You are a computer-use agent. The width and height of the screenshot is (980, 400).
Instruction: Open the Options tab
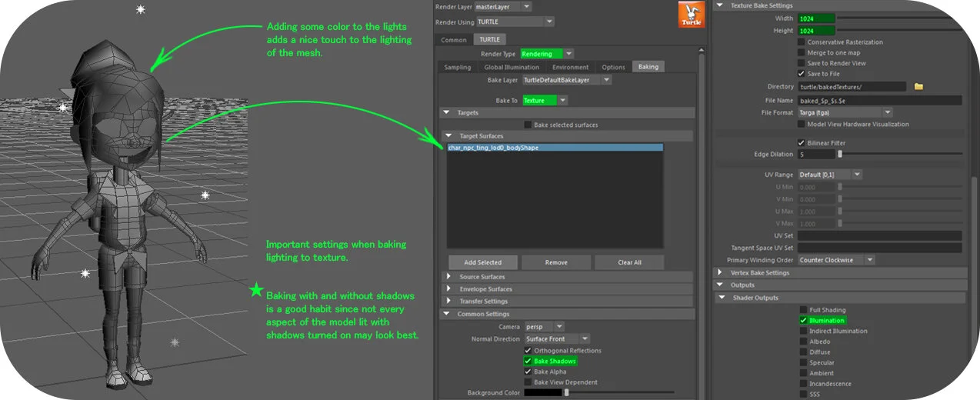pyautogui.click(x=614, y=68)
